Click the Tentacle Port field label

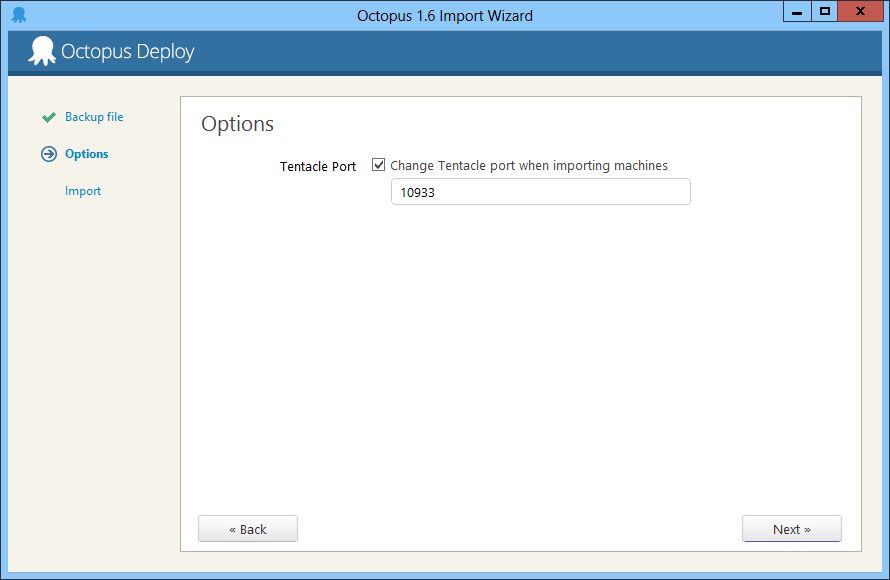317,167
